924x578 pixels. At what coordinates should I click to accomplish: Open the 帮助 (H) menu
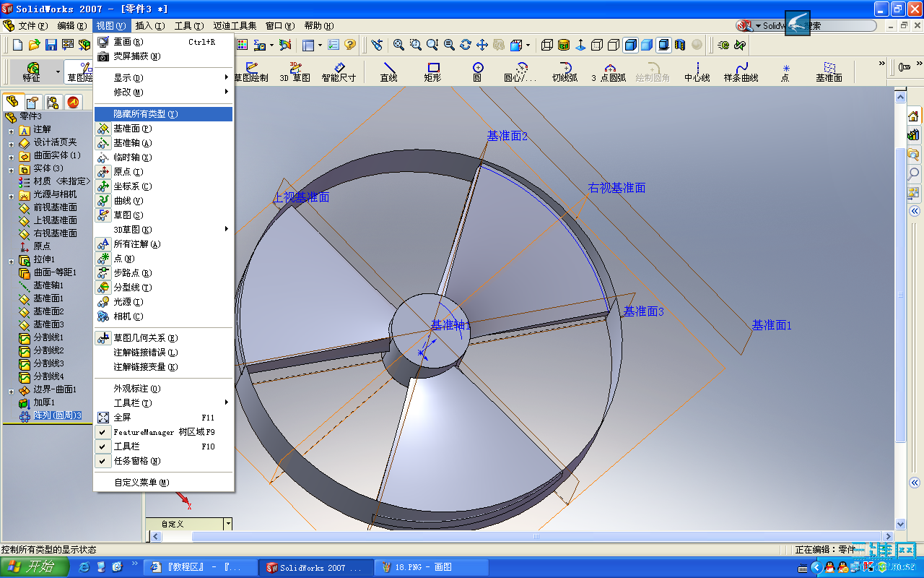click(318, 26)
